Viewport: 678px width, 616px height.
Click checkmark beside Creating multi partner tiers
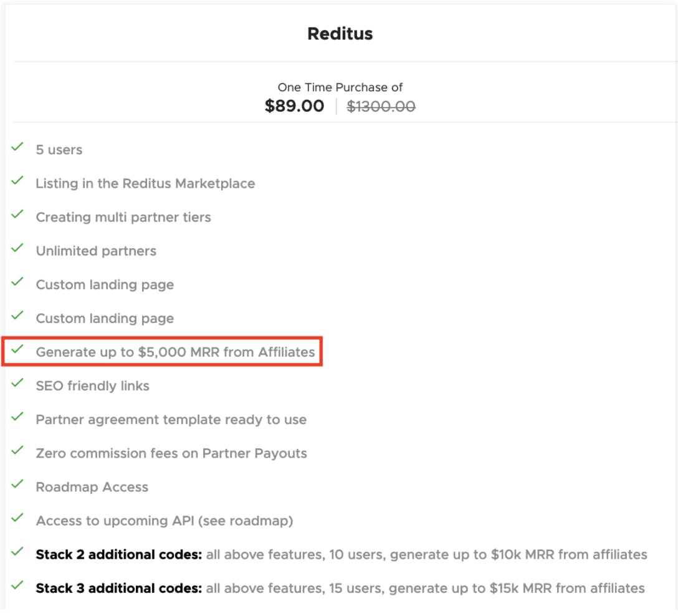click(17, 215)
